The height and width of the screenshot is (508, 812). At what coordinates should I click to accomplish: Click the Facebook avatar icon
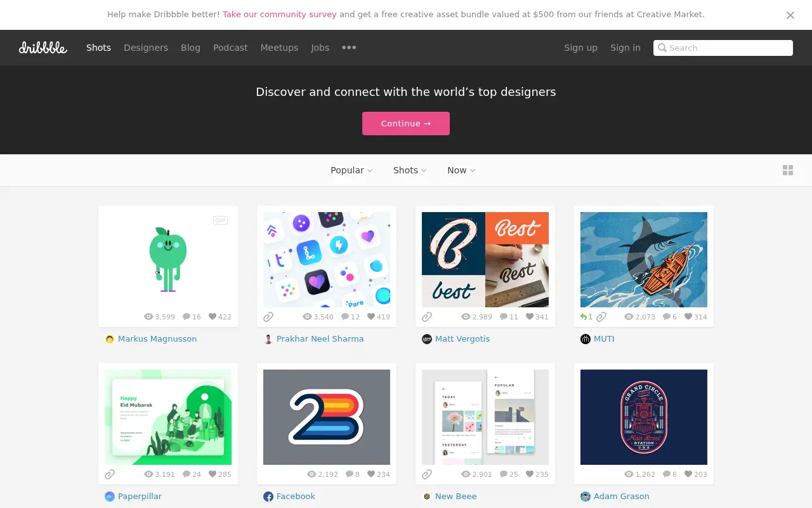coord(268,497)
